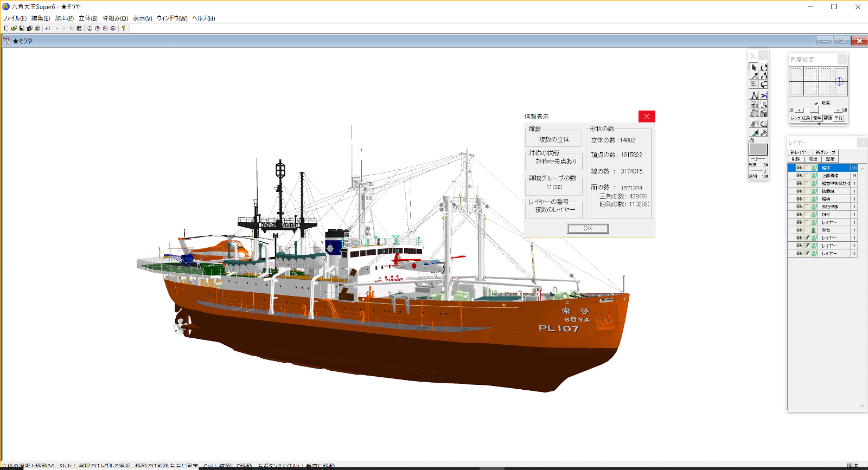Select the paint bucket tool
This screenshot has width=868, height=470.
[x=763, y=133]
